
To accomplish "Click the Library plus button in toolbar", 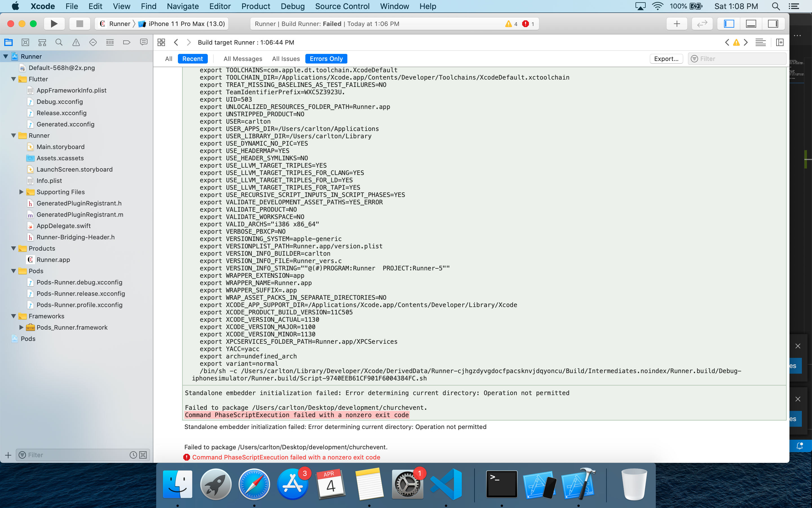I will pos(677,23).
